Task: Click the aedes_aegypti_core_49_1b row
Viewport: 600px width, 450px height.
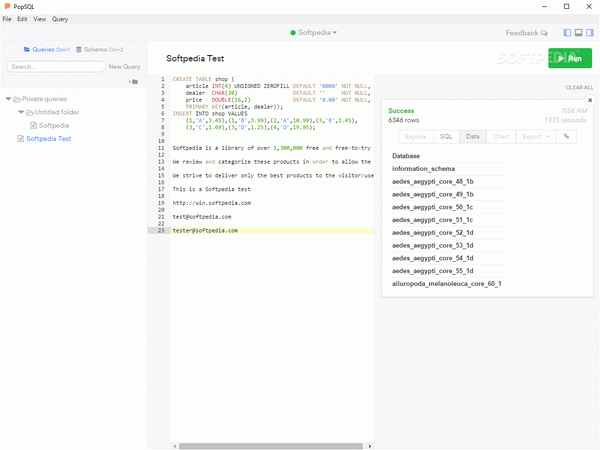Action: tap(447, 194)
